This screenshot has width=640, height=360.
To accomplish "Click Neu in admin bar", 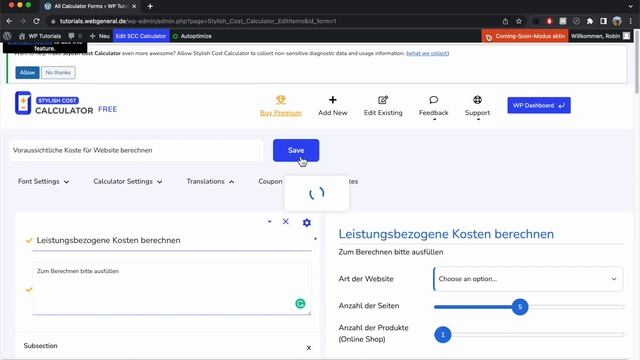I will [x=100, y=36].
